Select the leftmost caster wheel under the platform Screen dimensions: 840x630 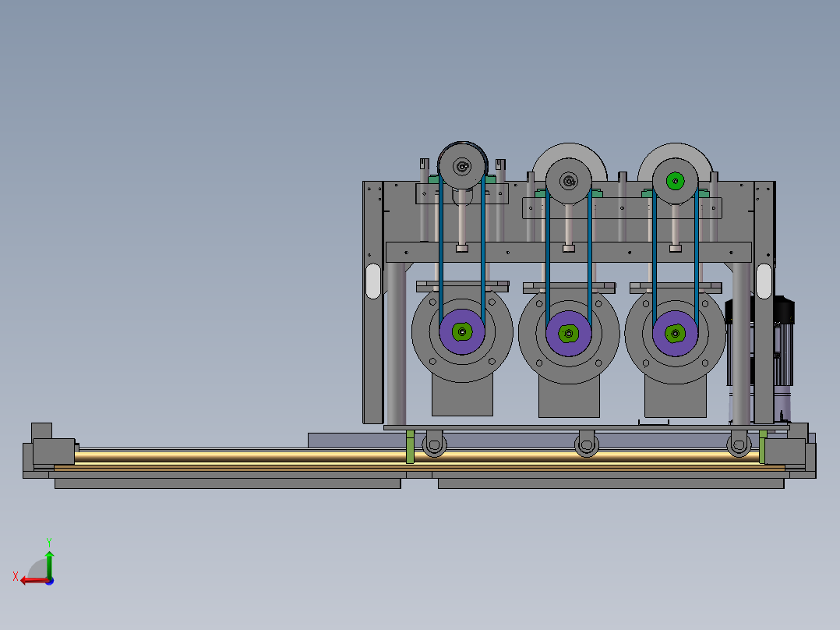point(434,445)
